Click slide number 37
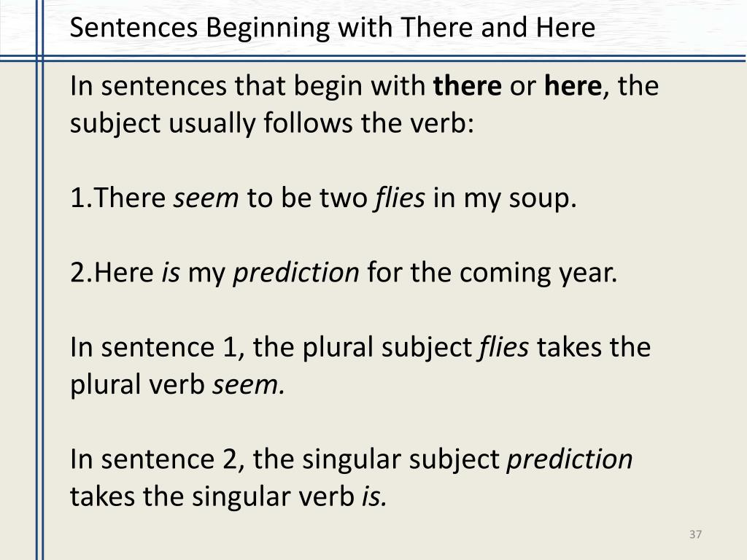This screenshot has height=560, width=747. point(695,534)
